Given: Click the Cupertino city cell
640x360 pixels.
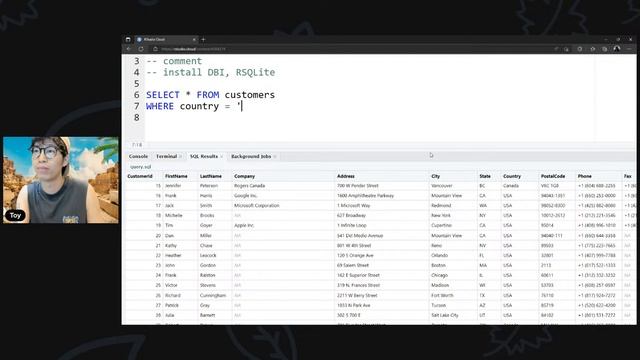Looking at the screenshot, I should coord(441,225).
